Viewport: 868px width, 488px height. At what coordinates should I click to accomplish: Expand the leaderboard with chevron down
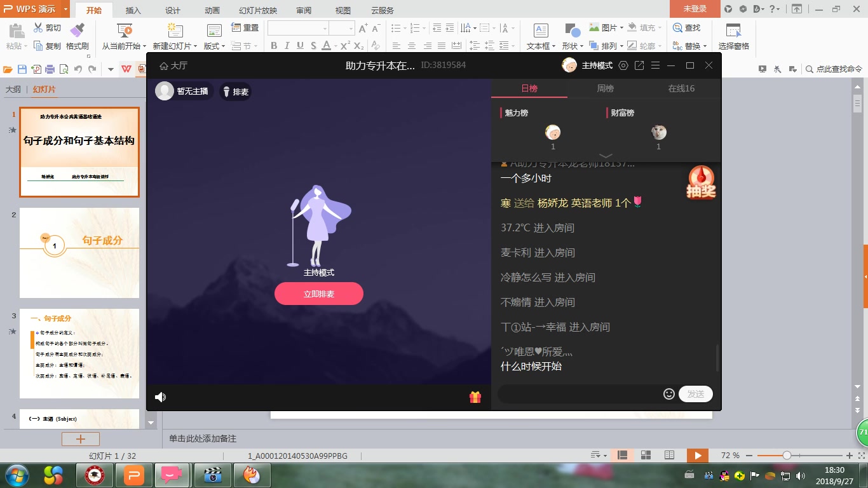point(606,156)
